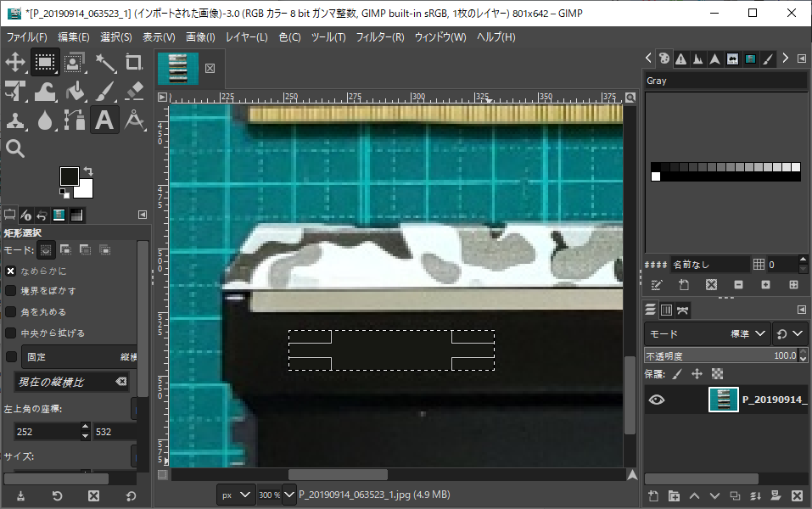The width and height of the screenshot is (812, 509).
Task: Select the Unified Transform tool
Action: [x=15, y=92]
